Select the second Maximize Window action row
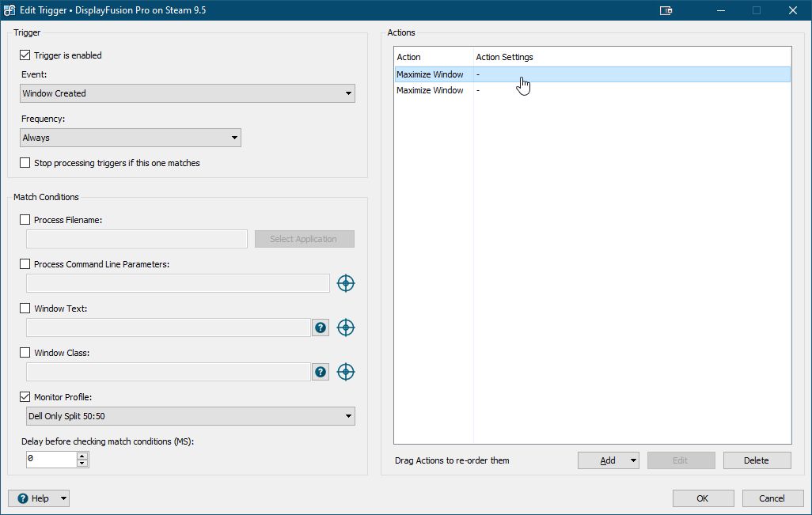The height and width of the screenshot is (515, 812). coord(431,90)
